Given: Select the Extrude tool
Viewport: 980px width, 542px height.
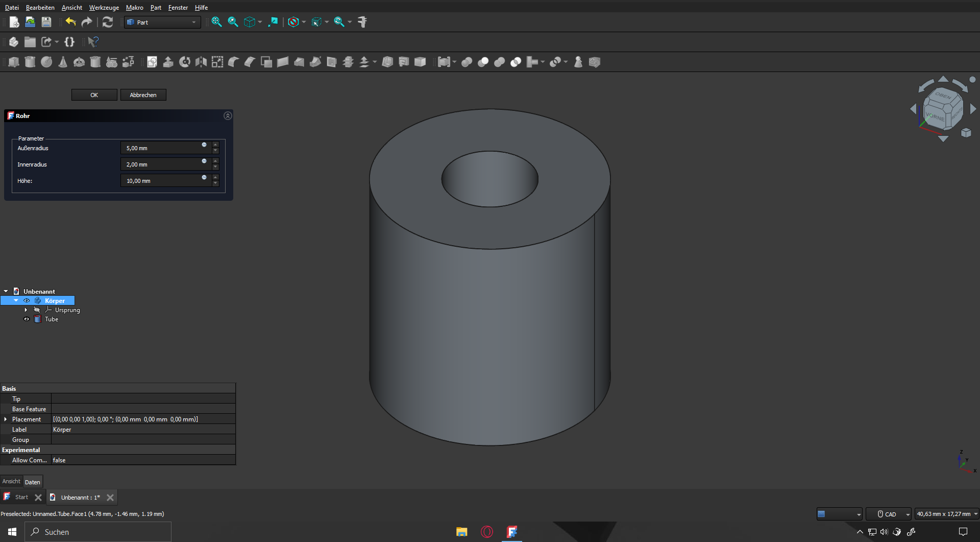Looking at the screenshot, I should [168, 62].
